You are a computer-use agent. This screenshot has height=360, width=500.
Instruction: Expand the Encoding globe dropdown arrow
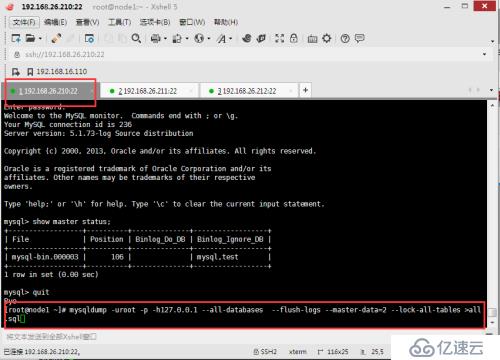(x=209, y=39)
